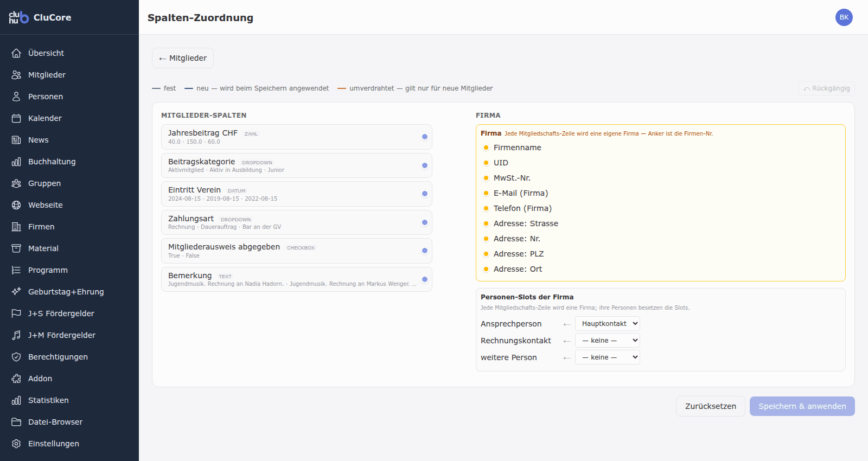
Task: Open the Kalender calendar icon in sidebar
Action: (16, 118)
